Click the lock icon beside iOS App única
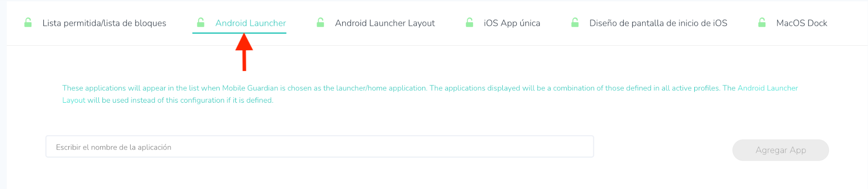The height and width of the screenshot is (189, 868). 469,23
